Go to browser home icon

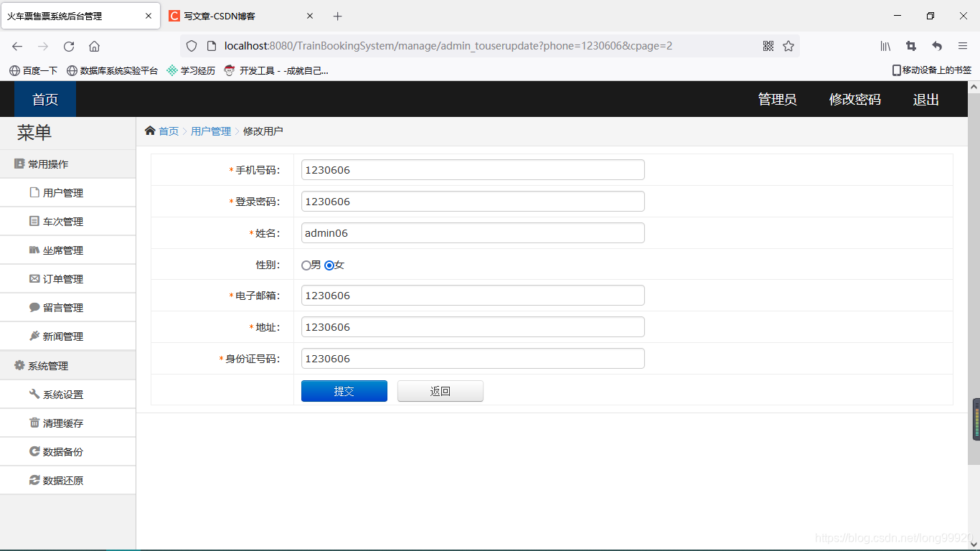pos(94,46)
